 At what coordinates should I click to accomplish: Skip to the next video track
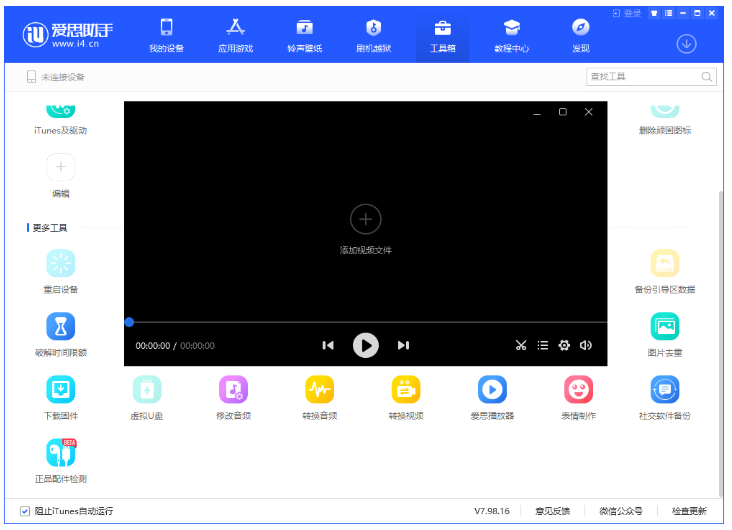pos(403,345)
